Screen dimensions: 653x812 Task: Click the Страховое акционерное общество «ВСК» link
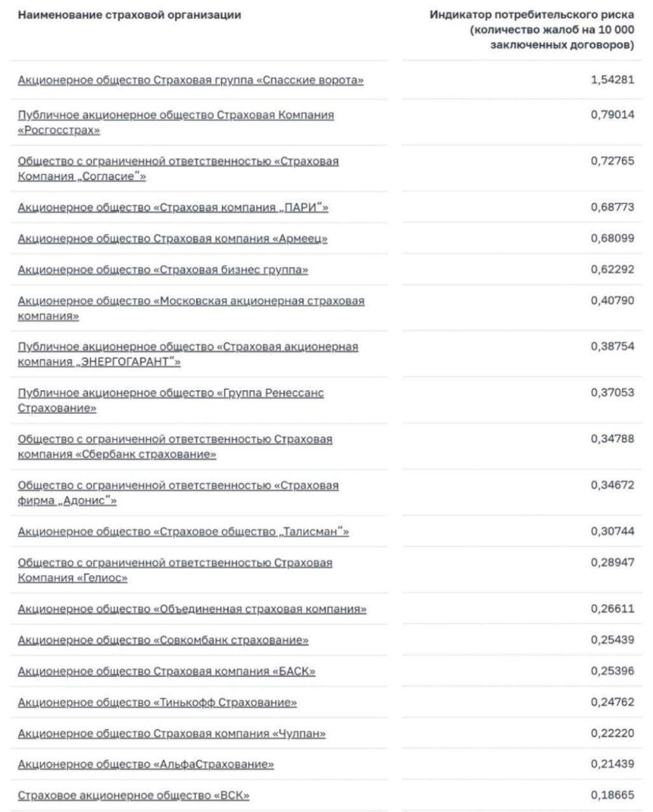134,795
